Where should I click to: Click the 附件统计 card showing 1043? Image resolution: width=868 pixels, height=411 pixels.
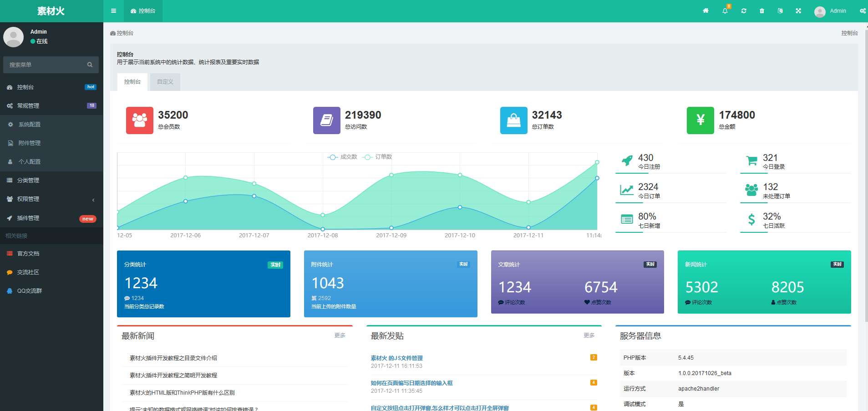[x=391, y=284]
